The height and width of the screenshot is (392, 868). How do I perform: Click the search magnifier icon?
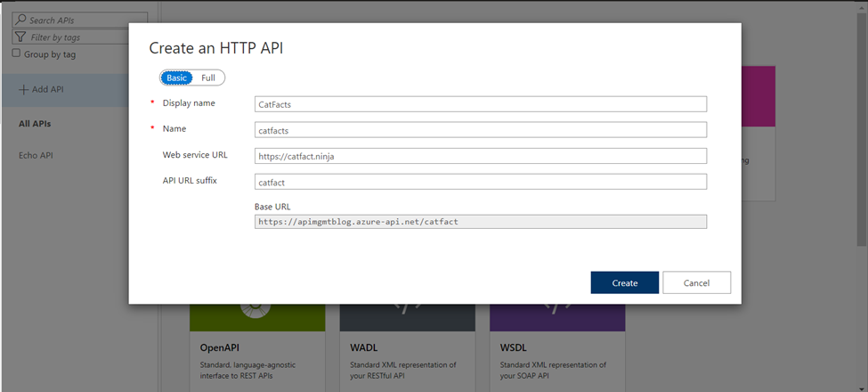coord(20,20)
